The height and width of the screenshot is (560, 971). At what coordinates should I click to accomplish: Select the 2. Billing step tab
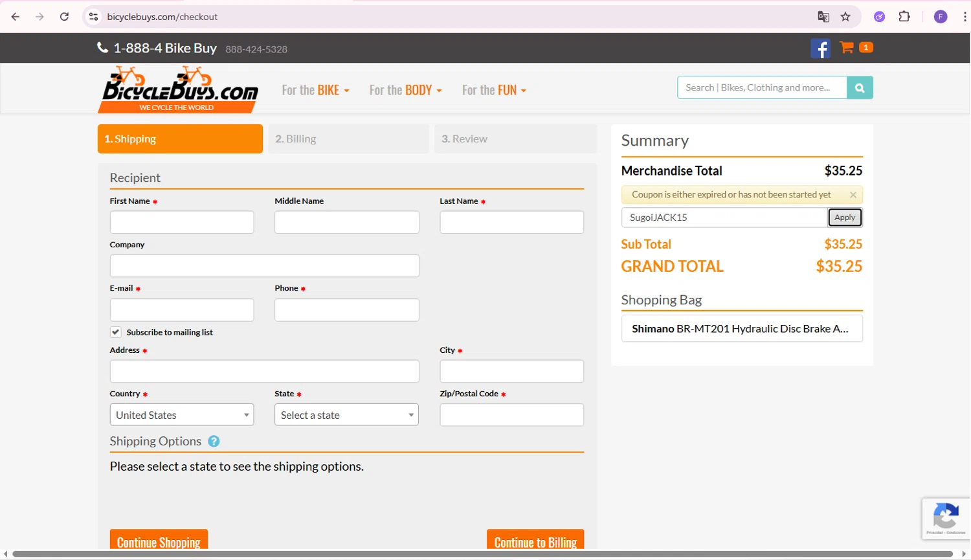348,139
